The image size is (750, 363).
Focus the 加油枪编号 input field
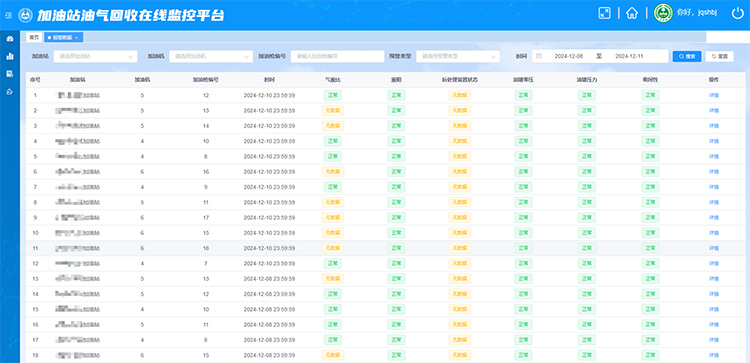[338, 56]
